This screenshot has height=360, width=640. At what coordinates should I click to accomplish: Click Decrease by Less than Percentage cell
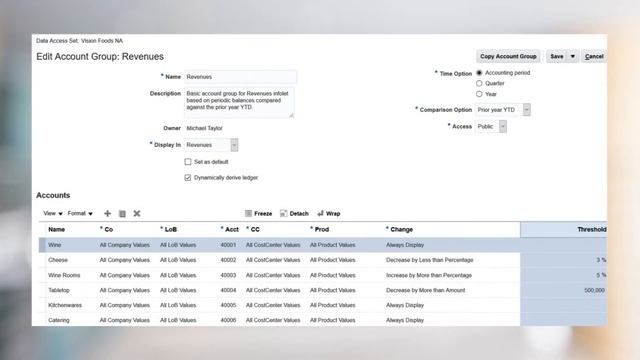(430, 260)
